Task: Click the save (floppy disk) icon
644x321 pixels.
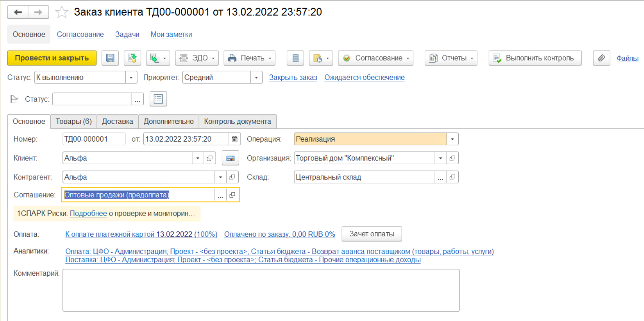Action: (x=110, y=58)
